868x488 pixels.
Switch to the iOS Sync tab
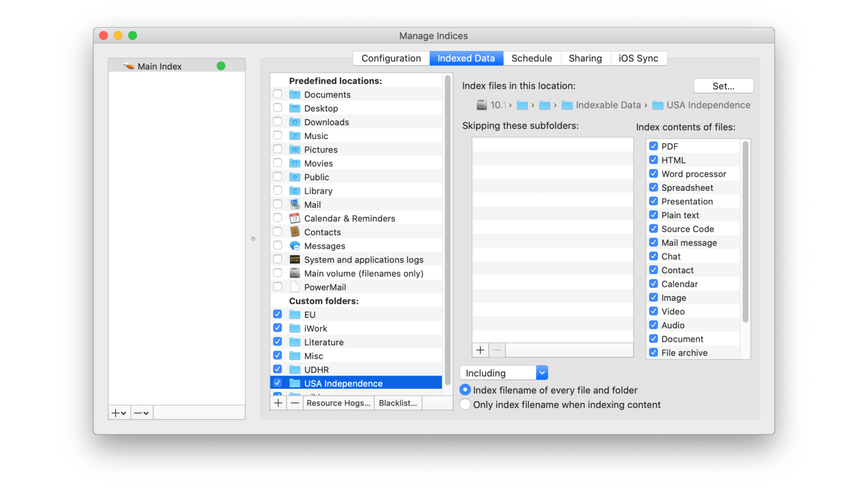(638, 58)
